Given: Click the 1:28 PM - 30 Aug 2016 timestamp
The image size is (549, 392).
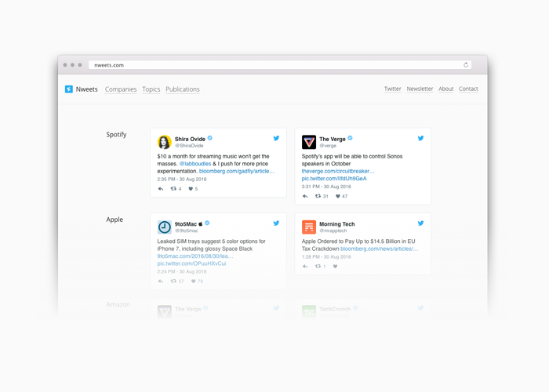Looking at the screenshot, I should (x=326, y=257).
